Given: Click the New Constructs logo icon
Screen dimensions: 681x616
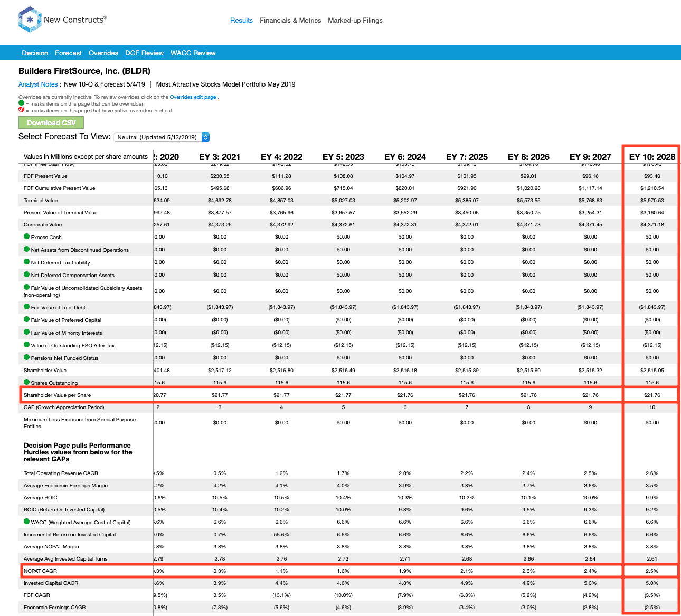Looking at the screenshot, I should click(x=30, y=20).
